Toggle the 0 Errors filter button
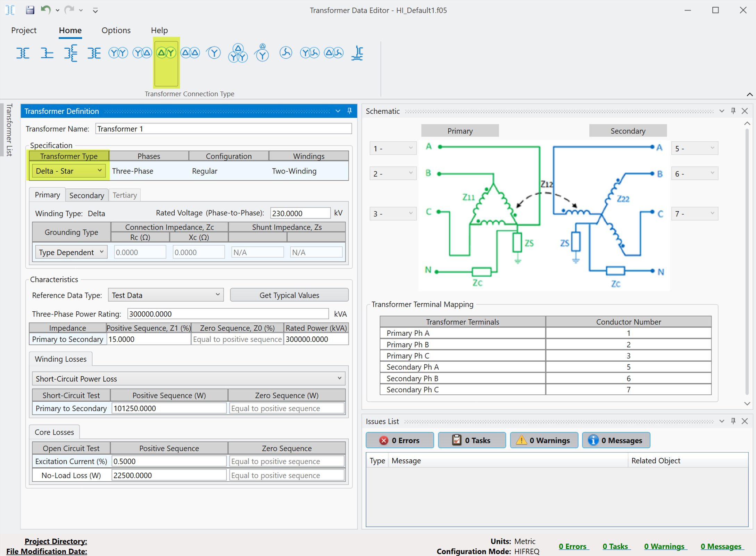 [400, 440]
